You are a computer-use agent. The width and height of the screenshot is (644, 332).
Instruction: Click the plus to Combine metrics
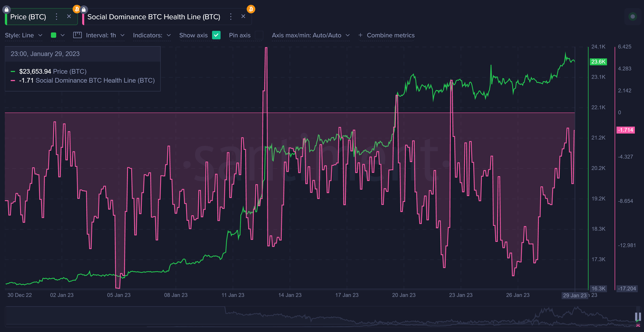(x=360, y=35)
